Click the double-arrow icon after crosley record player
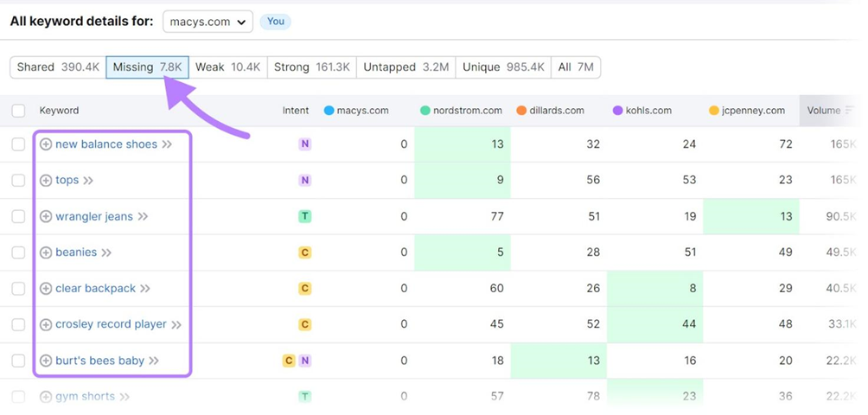 [x=176, y=325]
